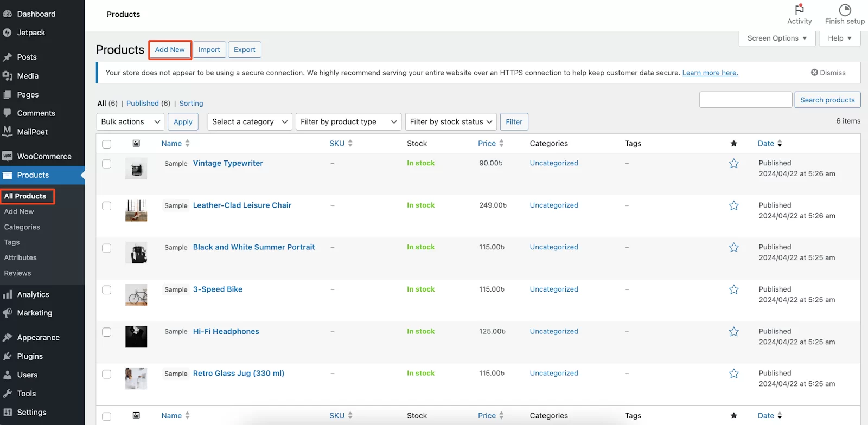Expand the Help panel
The width and height of the screenshot is (868, 425).
tap(840, 38)
